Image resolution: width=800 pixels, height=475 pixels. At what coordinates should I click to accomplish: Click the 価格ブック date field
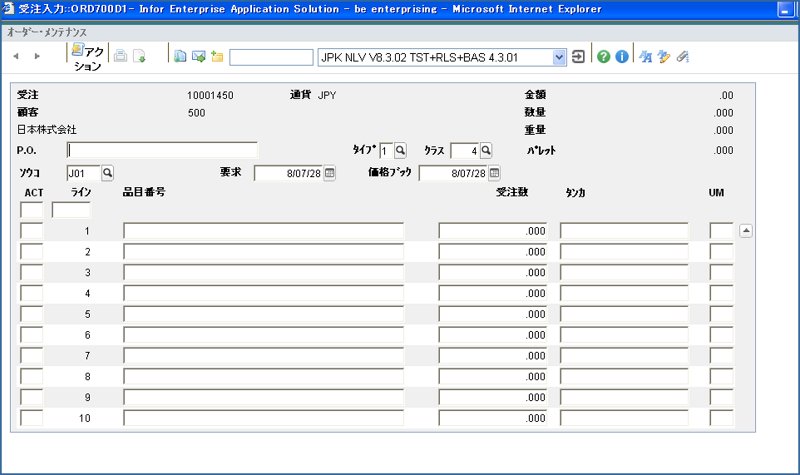[453, 173]
